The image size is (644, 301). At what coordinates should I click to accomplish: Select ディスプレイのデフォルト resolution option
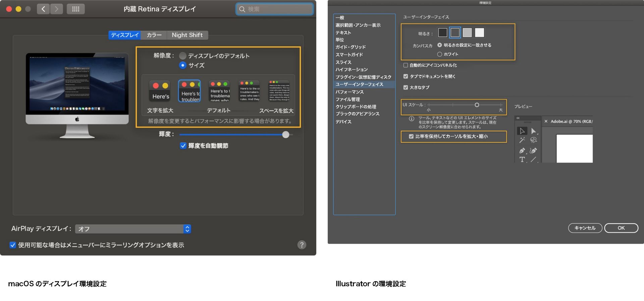(183, 56)
